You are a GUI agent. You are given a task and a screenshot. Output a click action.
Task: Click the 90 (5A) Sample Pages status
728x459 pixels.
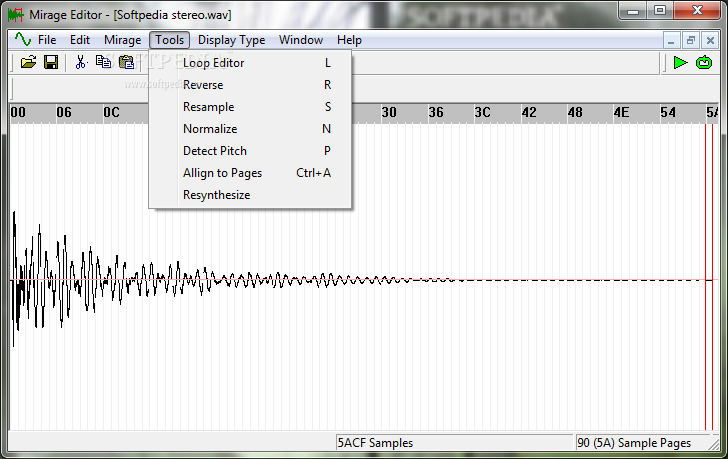pyautogui.click(x=641, y=443)
